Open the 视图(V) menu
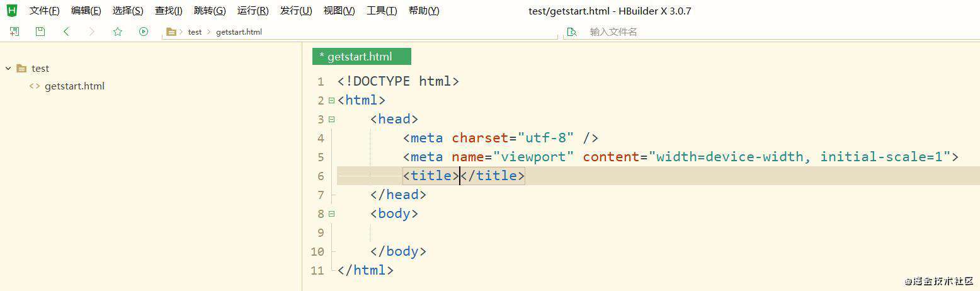 pos(339,11)
